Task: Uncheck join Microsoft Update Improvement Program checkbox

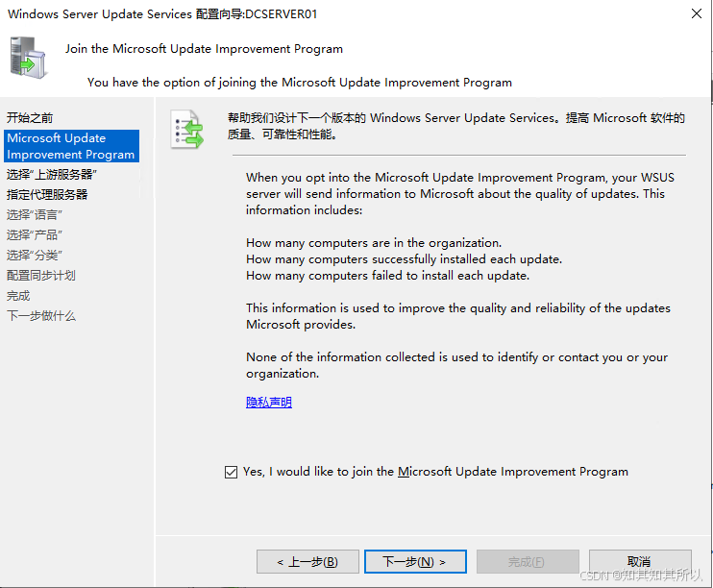Action: tap(231, 472)
